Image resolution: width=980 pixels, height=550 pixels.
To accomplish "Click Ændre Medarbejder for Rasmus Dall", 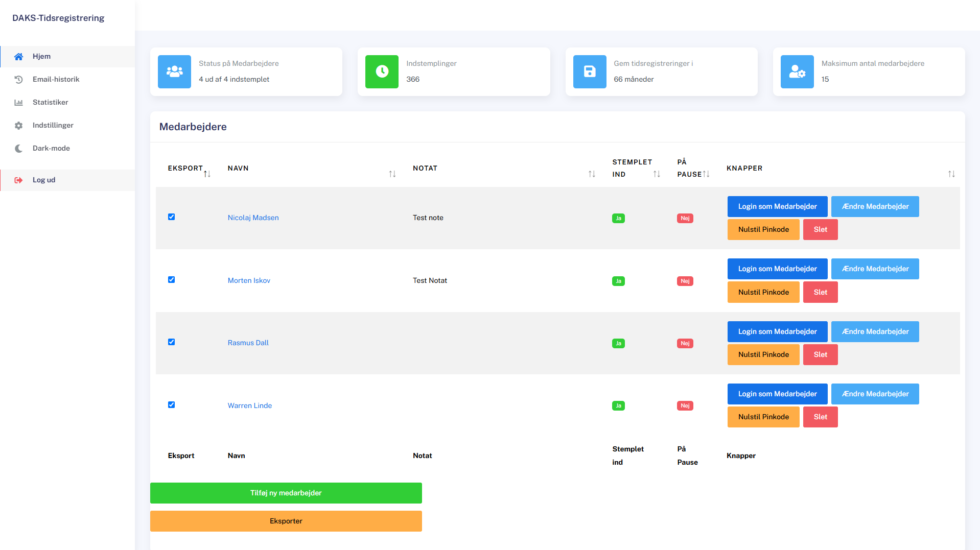I will [x=875, y=332].
